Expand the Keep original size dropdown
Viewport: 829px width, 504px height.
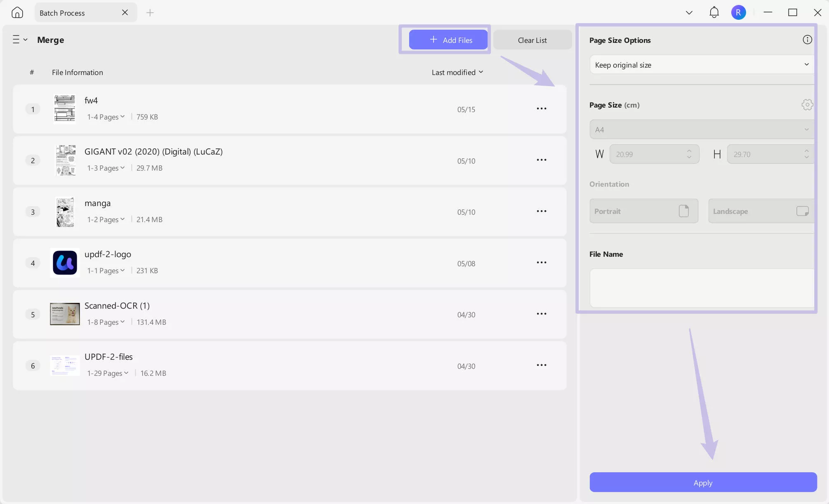pos(701,65)
